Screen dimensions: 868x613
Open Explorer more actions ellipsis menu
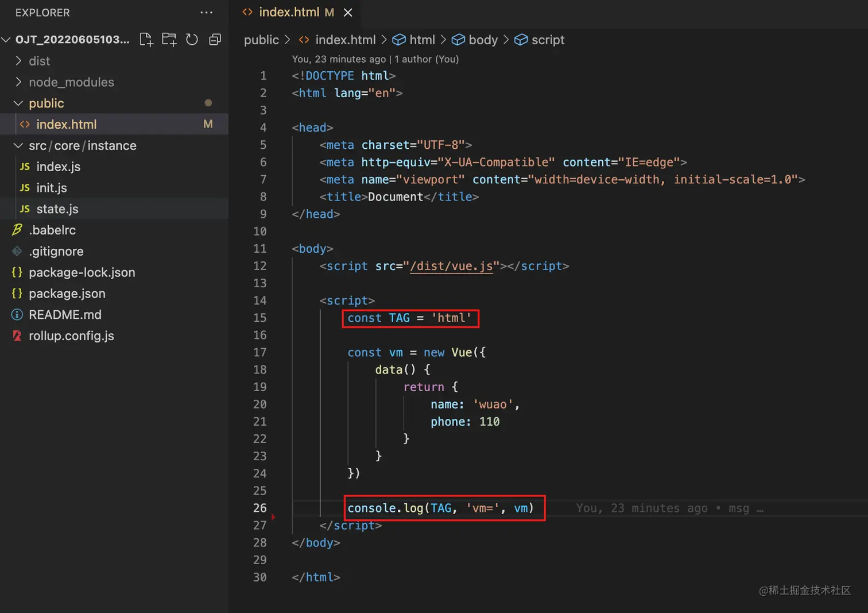(x=207, y=13)
